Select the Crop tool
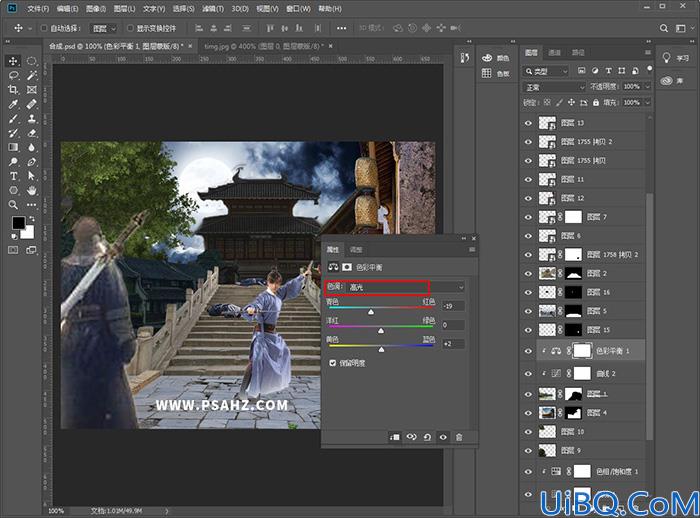Image resolution: width=700 pixels, height=518 pixels. [13, 90]
